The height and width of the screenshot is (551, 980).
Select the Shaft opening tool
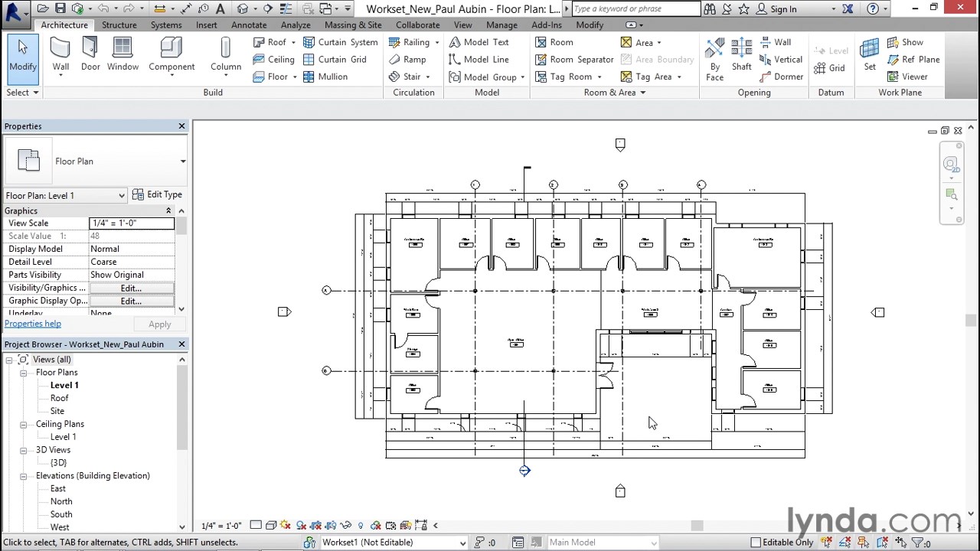tap(741, 54)
